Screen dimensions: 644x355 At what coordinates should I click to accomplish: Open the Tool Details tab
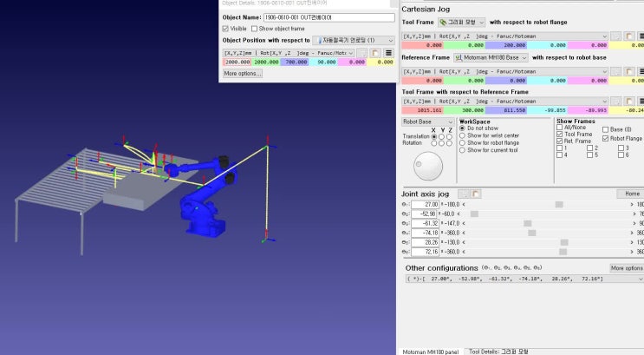click(498, 352)
